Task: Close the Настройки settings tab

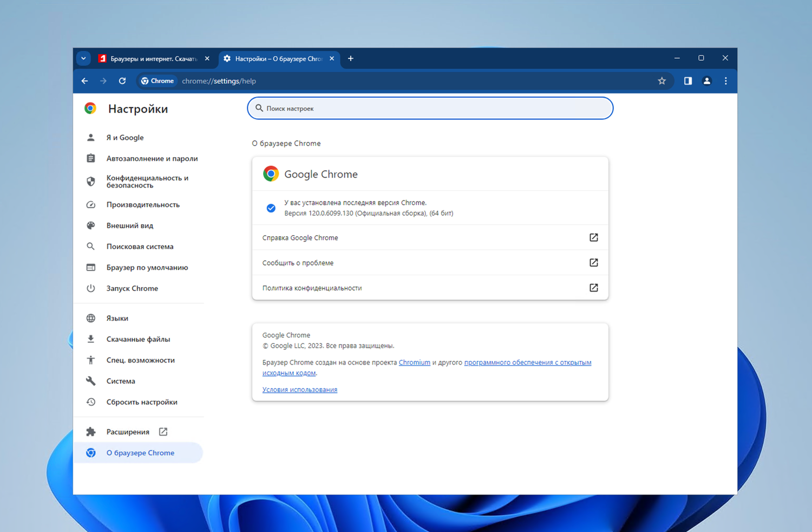Action: [x=332, y=59]
